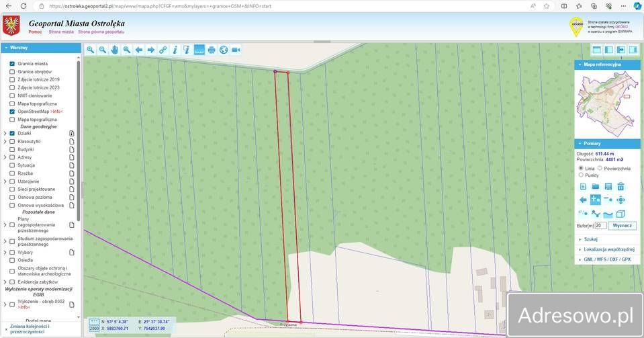
Task: Expand the Działki layer tree
Action: (x=5, y=133)
